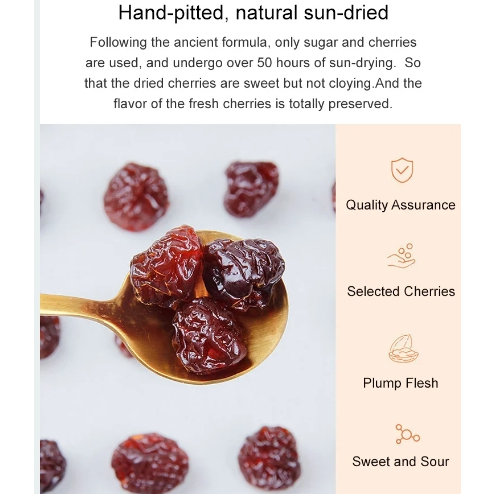This screenshot has height=494, width=494.
Task: Select the Plump Flesh label
Action: coord(400,383)
